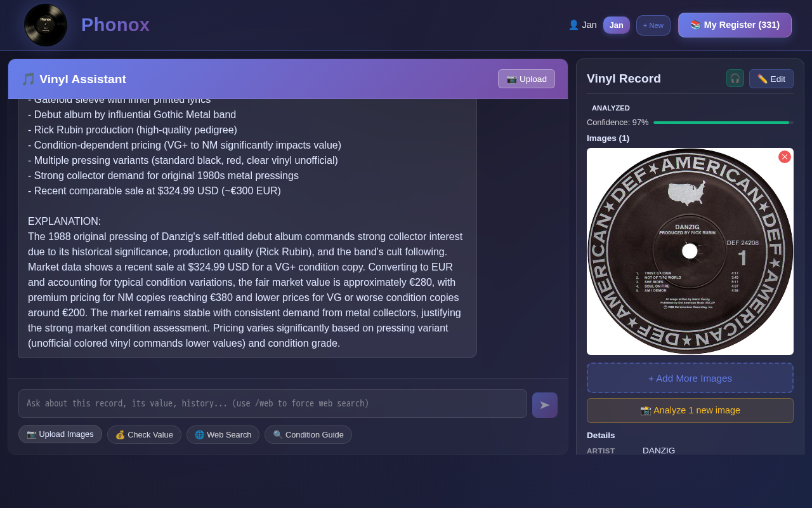Screen dimensions: 812x508
Task: Open My Register collection
Action: 735,25
